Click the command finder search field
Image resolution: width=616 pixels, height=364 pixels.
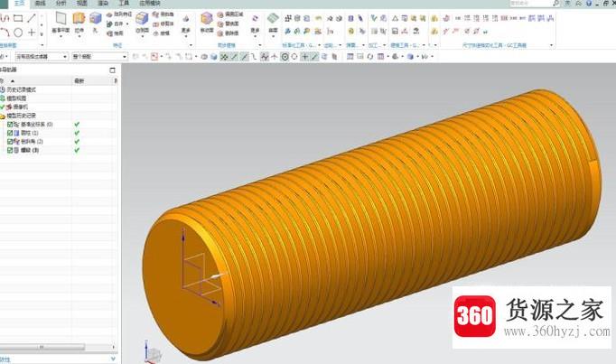pos(535,3)
